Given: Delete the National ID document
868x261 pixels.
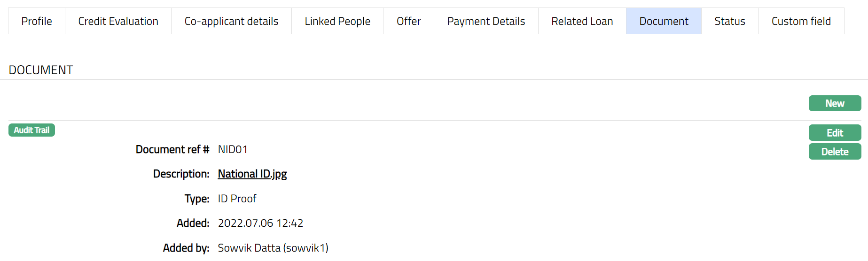Looking at the screenshot, I should click(x=835, y=152).
